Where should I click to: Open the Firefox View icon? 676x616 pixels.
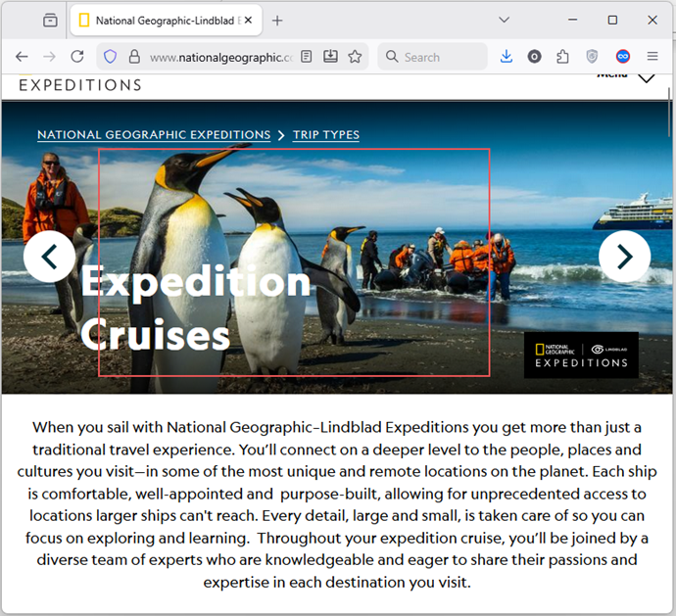coord(50,20)
